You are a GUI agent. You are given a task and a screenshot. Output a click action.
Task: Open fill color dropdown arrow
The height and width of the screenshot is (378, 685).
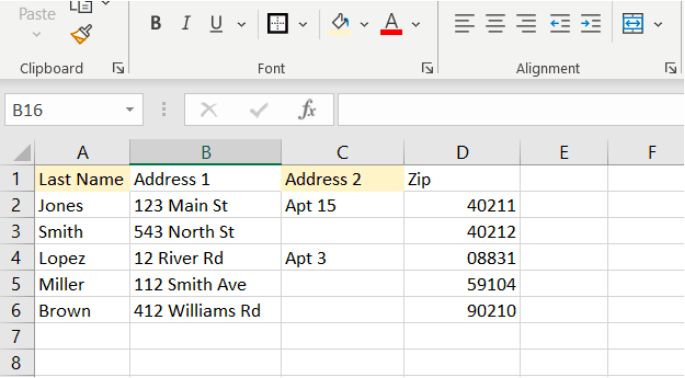click(364, 24)
